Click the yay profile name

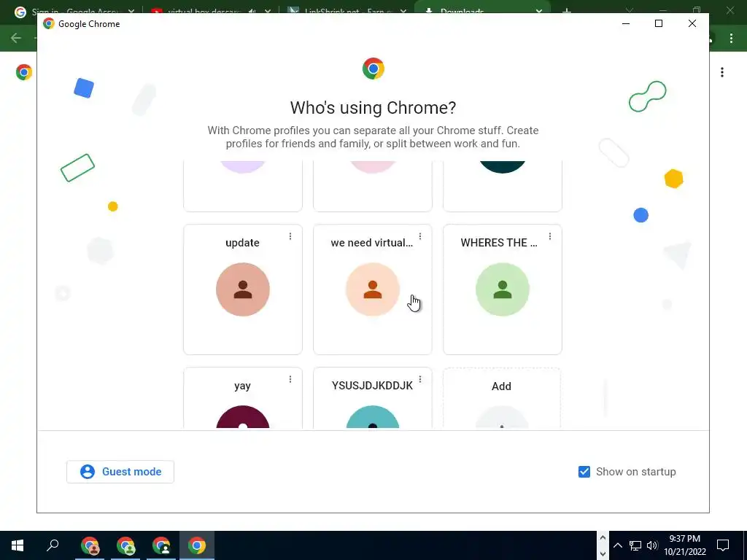click(242, 386)
